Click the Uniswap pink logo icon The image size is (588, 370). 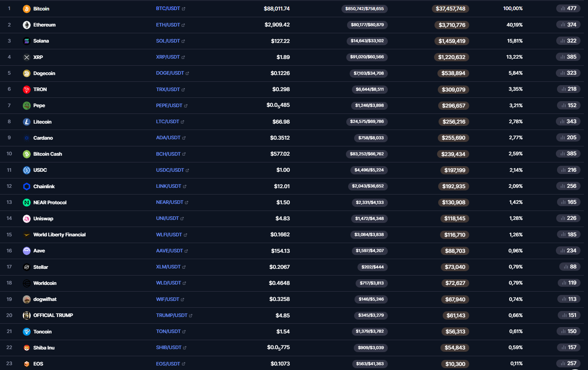click(27, 219)
